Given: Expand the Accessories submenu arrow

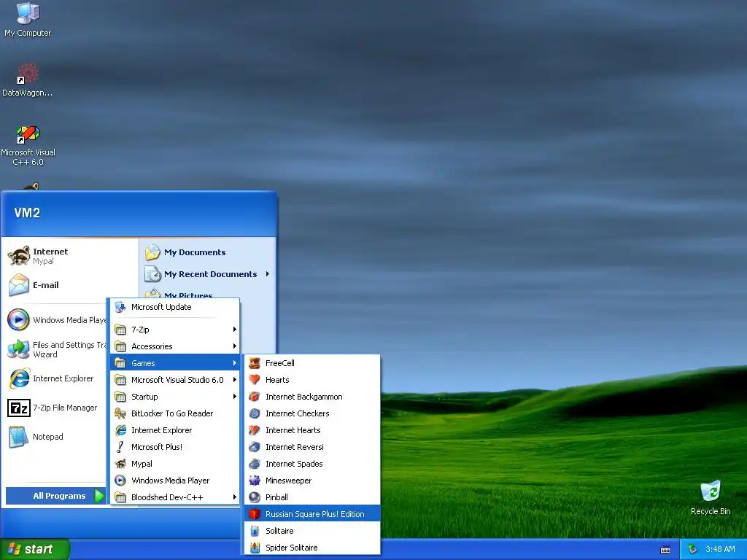Looking at the screenshot, I should pyautogui.click(x=234, y=346).
